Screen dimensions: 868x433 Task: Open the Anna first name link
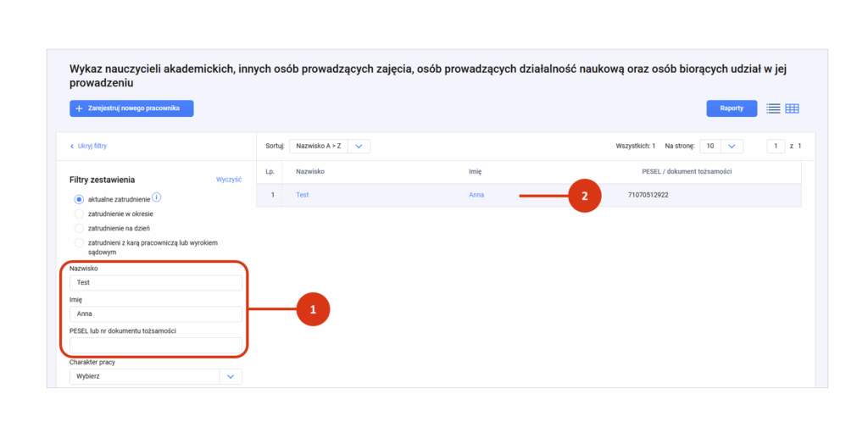tap(476, 195)
